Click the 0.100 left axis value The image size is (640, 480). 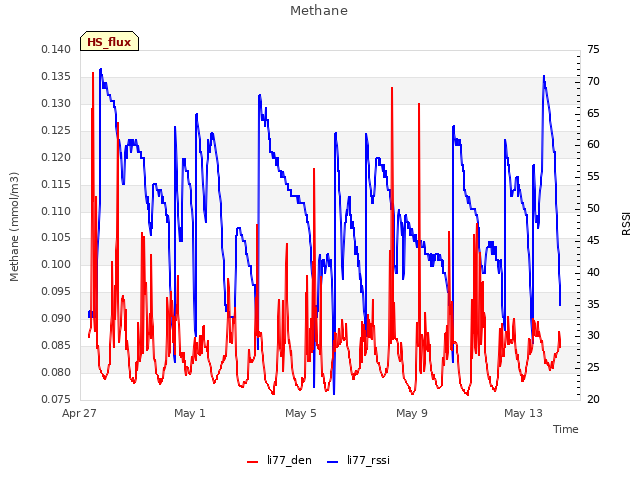(56, 264)
